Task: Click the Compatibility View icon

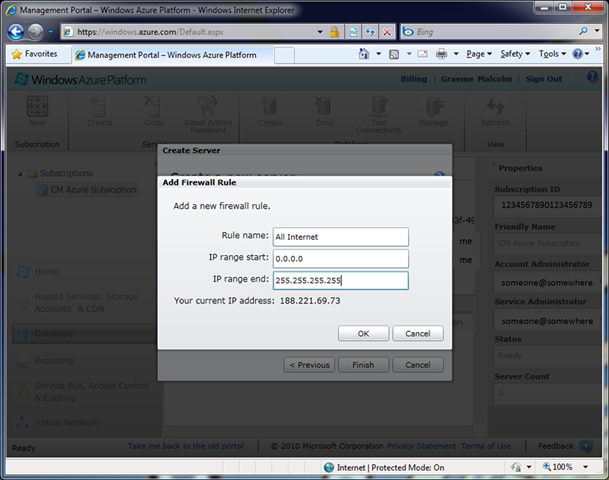Action: coord(353,32)
